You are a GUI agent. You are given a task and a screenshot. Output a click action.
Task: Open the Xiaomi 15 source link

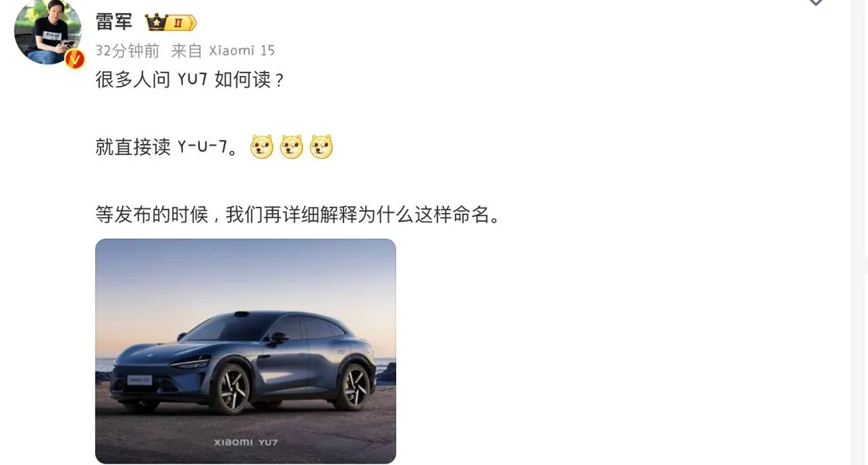(x=241, y=50)
